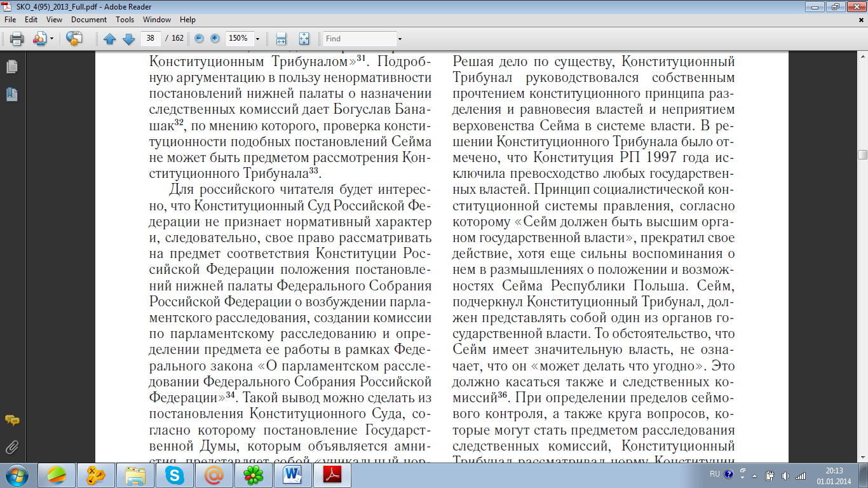Screen dimensions: 868x488
Task: Switch to Microsoft Word in taskbar
Action: pyautogui.click(x=292, y=475)
